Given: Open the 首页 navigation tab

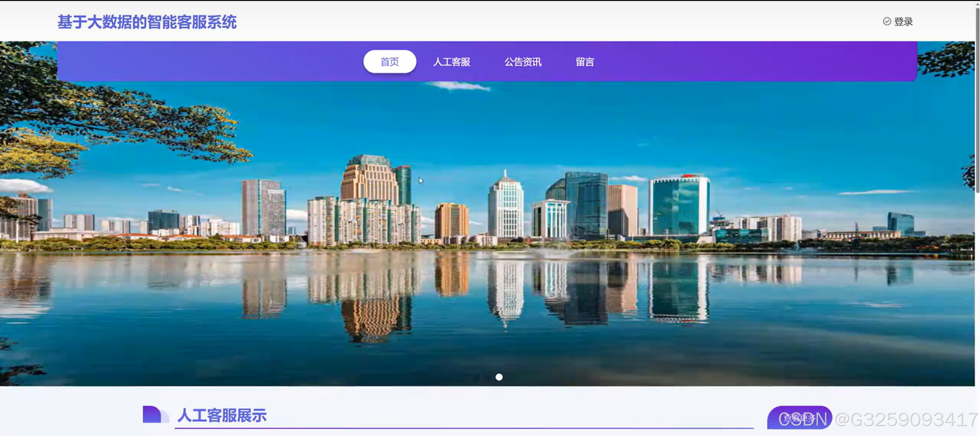Looking at the screenshot, I should (389, 62).
